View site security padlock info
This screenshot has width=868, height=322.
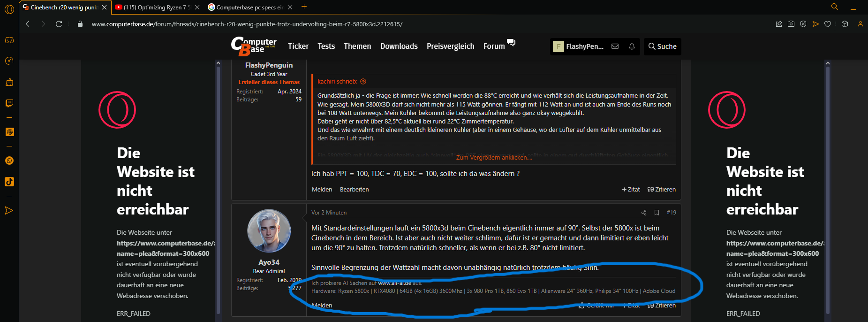coord(80,24)
